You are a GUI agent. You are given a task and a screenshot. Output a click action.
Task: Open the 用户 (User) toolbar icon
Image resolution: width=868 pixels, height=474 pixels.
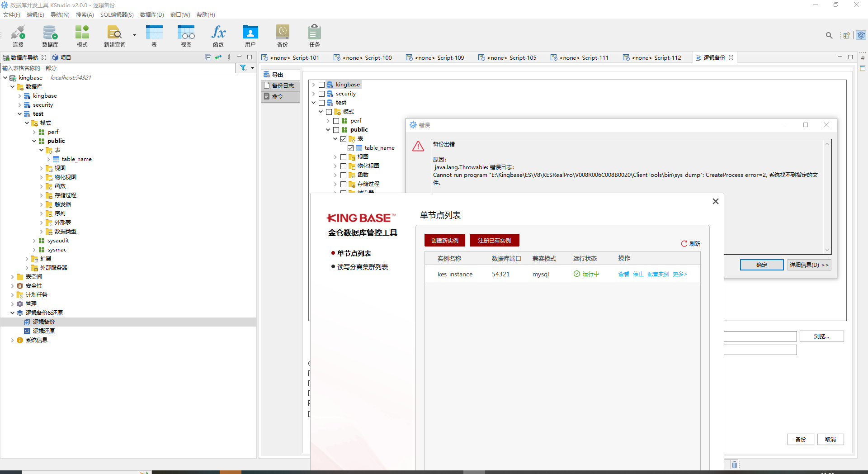coord(250,36)
